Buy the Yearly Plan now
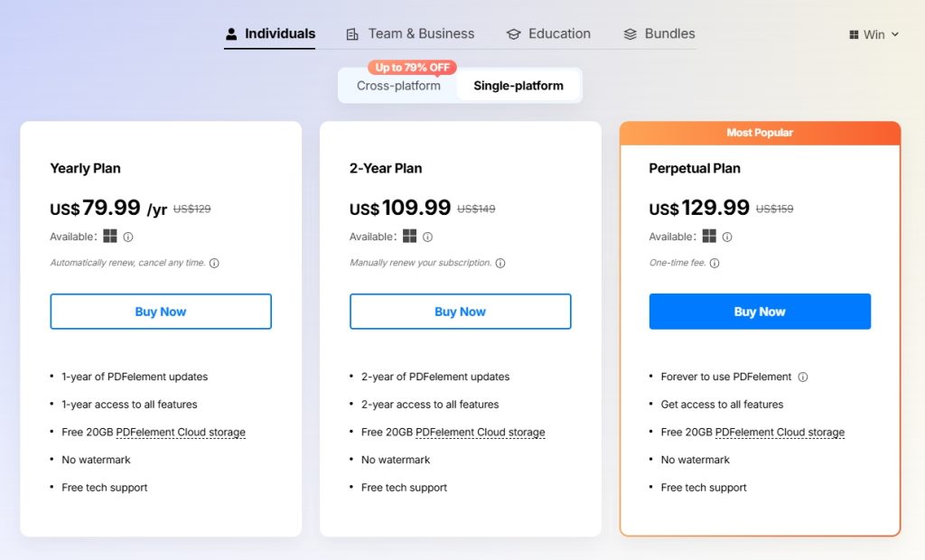 pos(161,312)
